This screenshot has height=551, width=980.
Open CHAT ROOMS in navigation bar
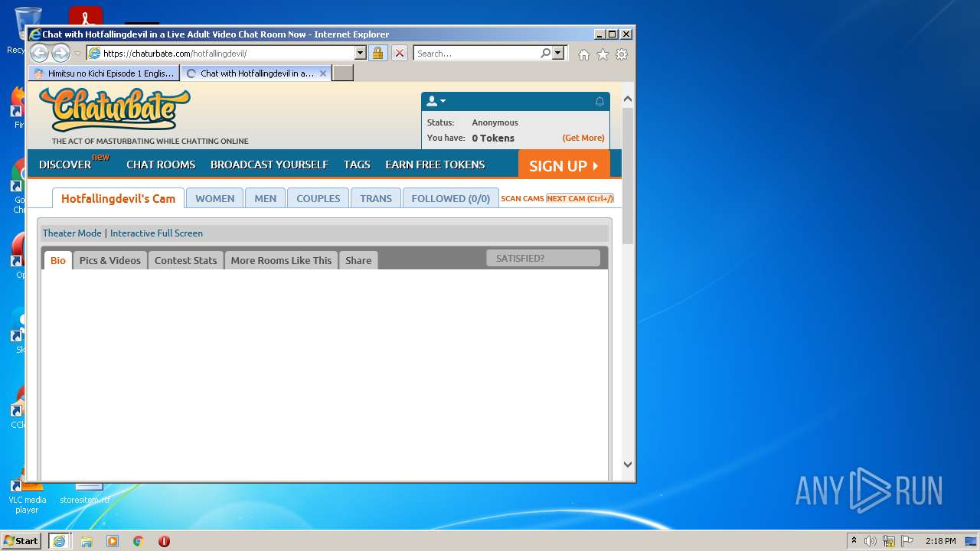tap(161, 165)
